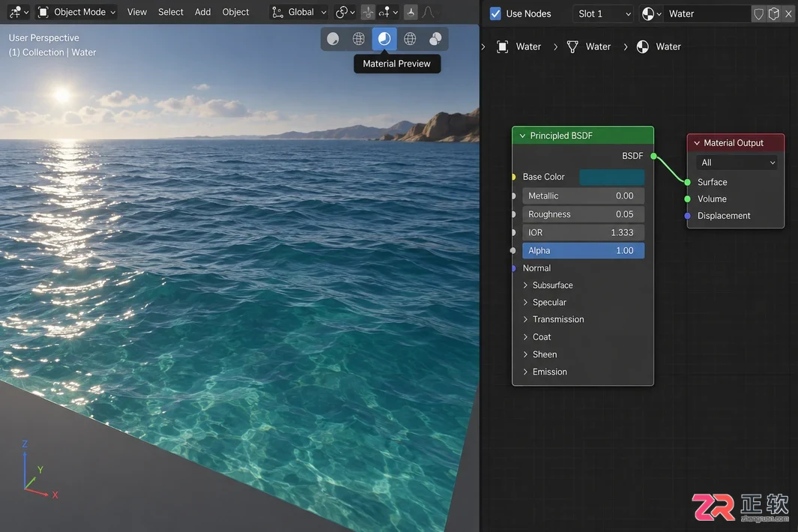Click the Displacement input socket
The image size is (798, 532).
point(687,216)
